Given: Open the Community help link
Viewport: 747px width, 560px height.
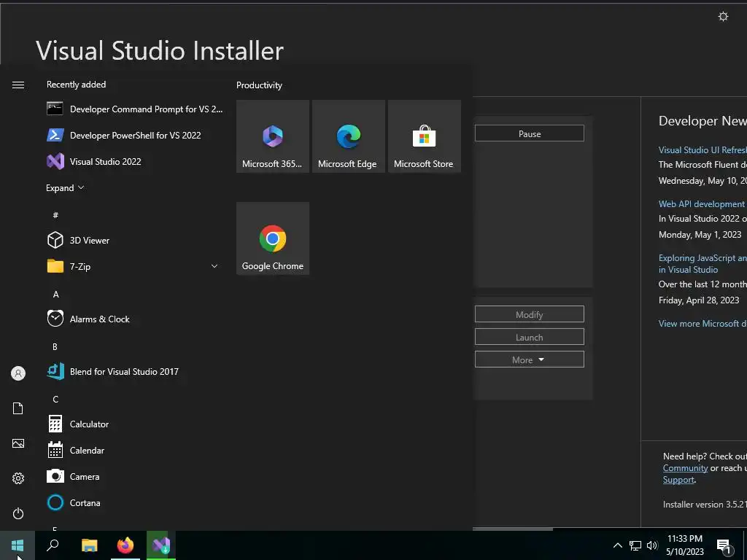Looking at the screenshot, I should click(685, 468).
